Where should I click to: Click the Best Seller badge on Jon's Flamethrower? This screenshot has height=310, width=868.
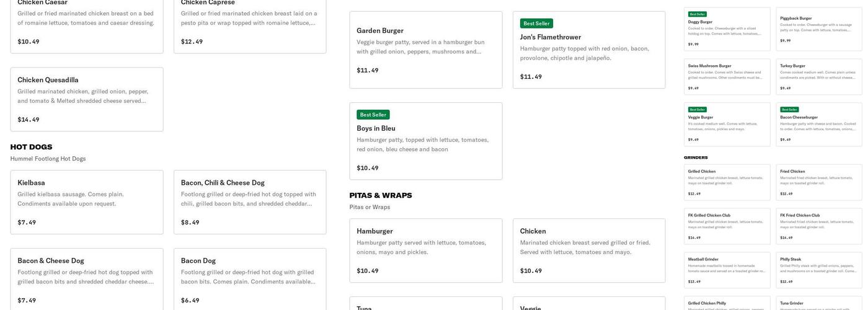pos(536,24)
